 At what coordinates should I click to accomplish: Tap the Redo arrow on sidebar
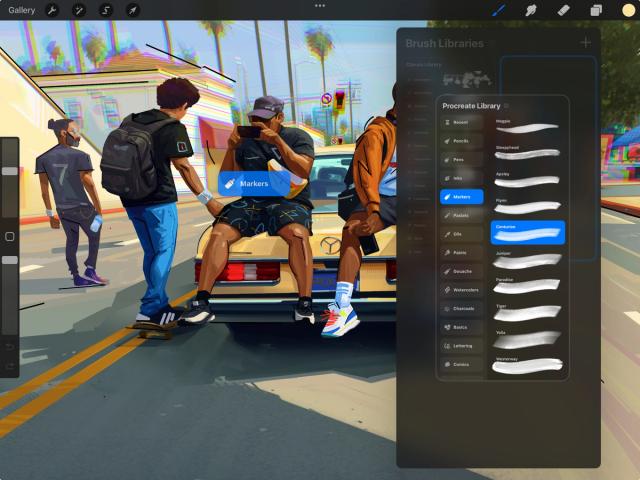tap(10, 366)
